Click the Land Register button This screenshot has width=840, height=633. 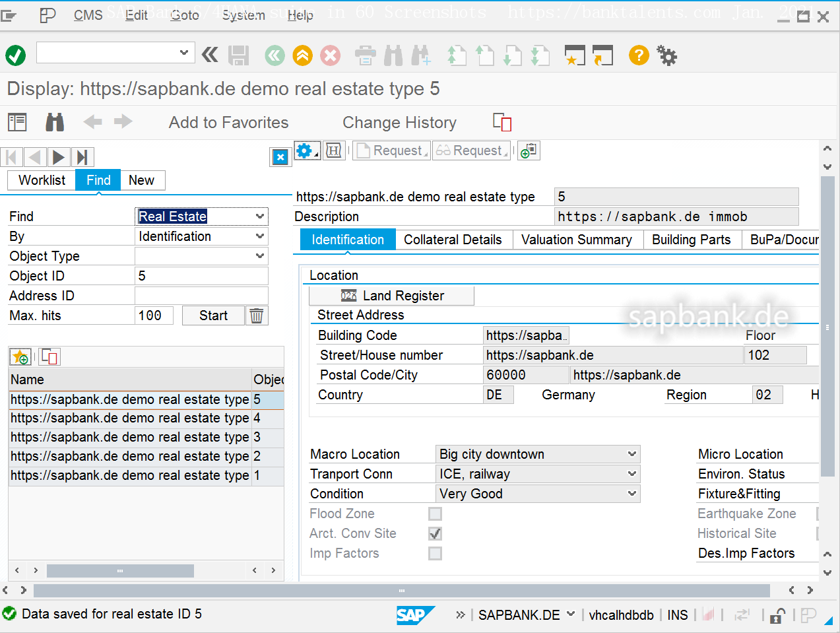pyautogui.click(x=392, y=296)
